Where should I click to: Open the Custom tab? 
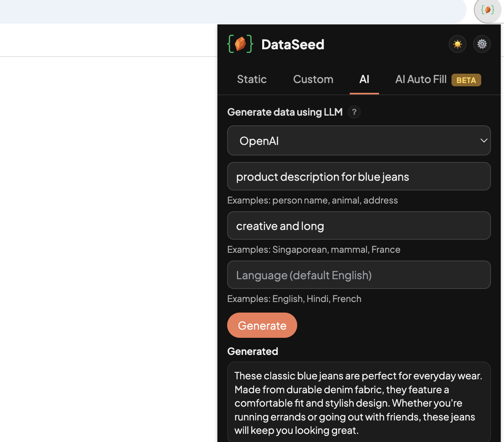pos(313,79)
